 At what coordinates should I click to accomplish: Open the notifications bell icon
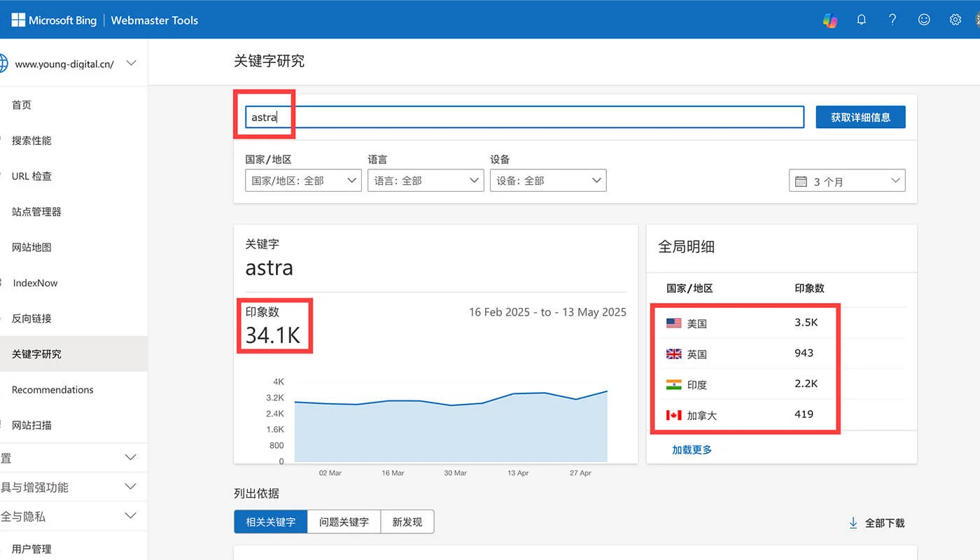click(861, 20)
